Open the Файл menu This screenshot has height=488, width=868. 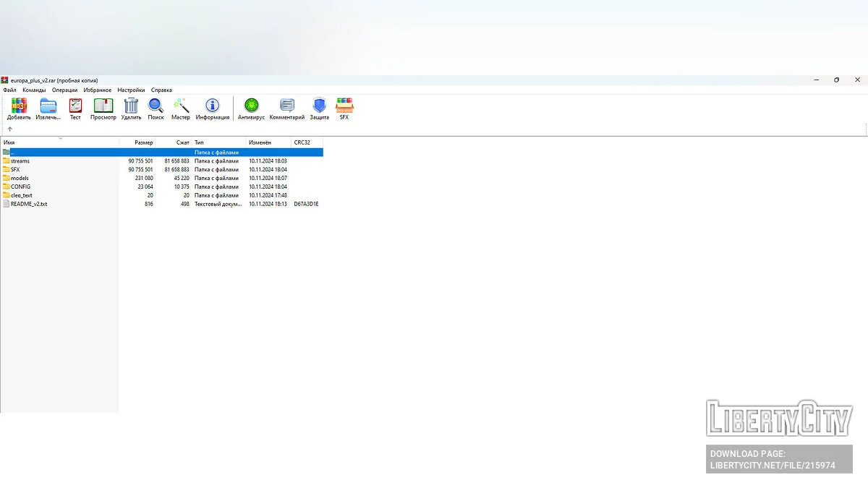coord(9,90)
